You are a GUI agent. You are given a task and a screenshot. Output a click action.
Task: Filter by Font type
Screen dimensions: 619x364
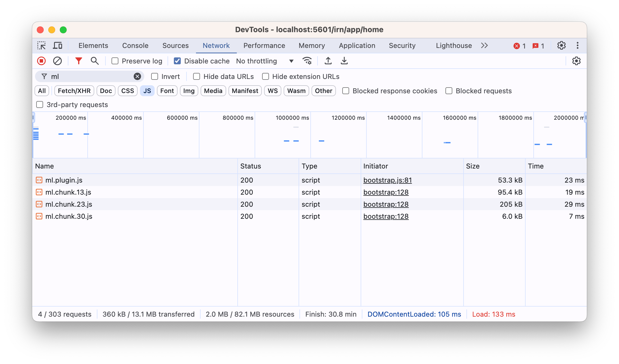(x=167, y=91)
